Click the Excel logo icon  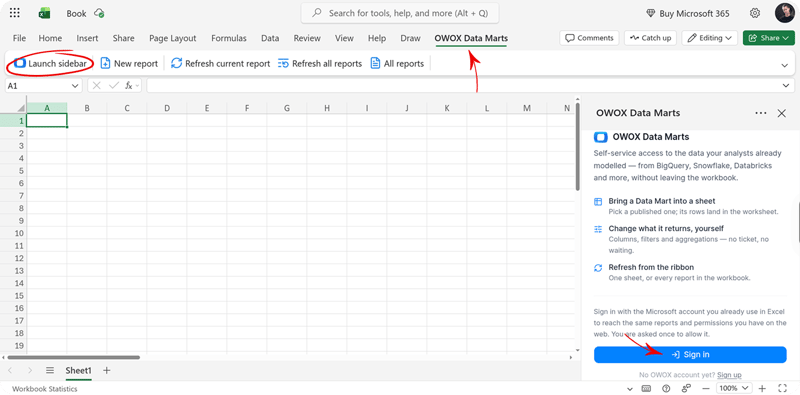click(x=44, y=14)
